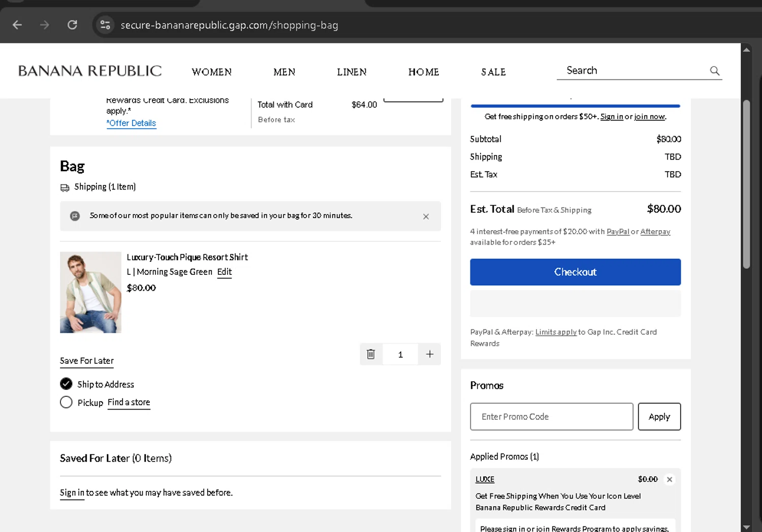The height and width of the screenshot is (532, 762).
Task: Click the free shipping progress bar
Action: [x=575, y=106]
